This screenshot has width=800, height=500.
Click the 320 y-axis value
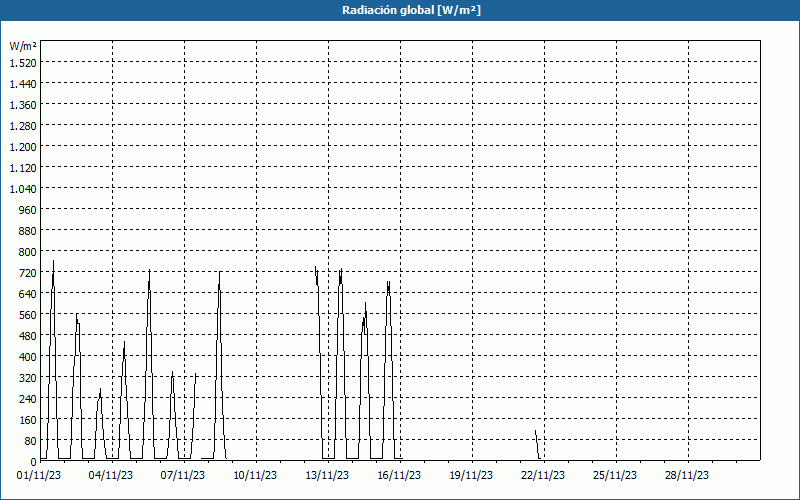click(28, 378)
